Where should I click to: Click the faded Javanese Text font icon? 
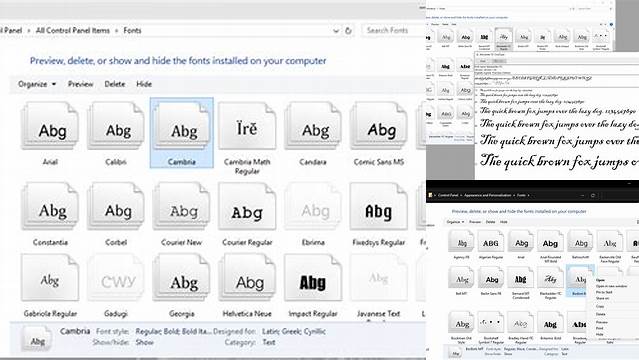point(379,278)
